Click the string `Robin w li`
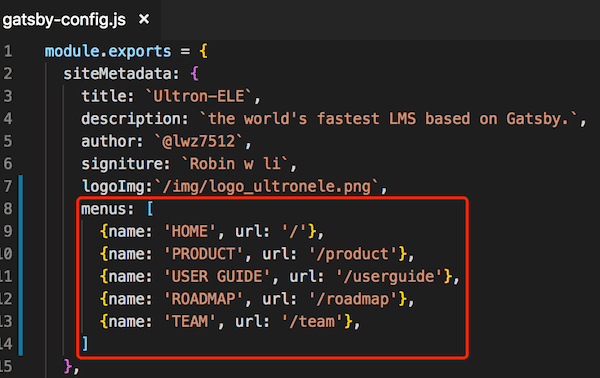 pyautogui.click(x=235, y=164)
